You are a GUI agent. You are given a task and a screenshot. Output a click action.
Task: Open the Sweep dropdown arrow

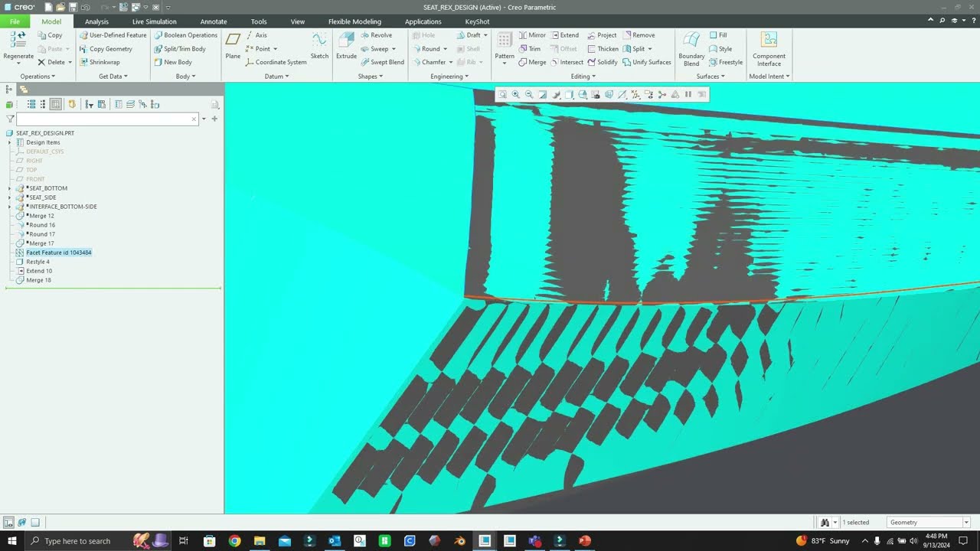point(394,49)
